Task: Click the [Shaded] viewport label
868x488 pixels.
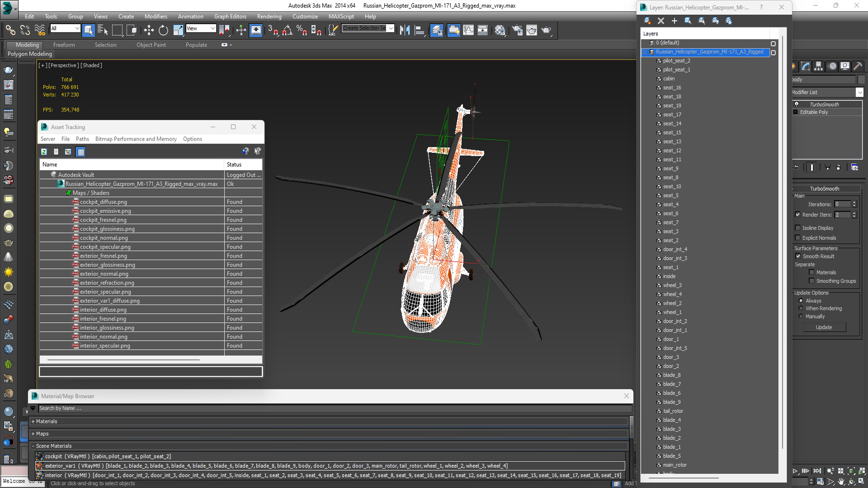Action: [91, 65]
